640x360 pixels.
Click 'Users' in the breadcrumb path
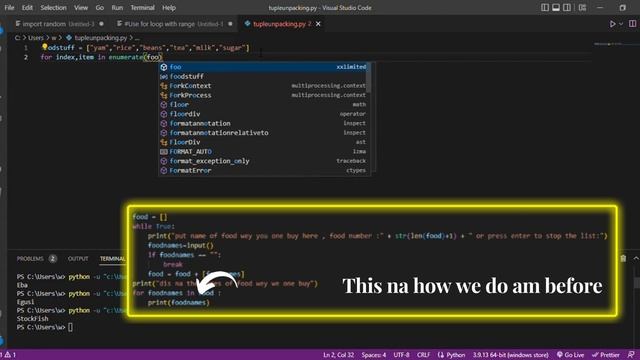(36, 38)
